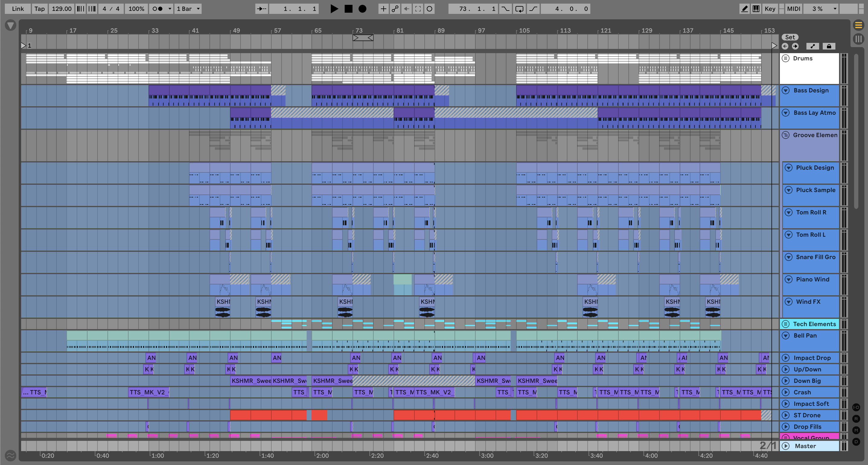Open Key Map Mode

(770, 9)
